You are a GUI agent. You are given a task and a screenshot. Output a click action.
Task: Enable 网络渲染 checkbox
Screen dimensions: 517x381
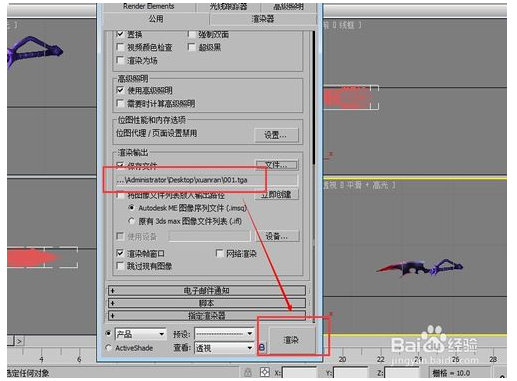(x=220, y=253)
